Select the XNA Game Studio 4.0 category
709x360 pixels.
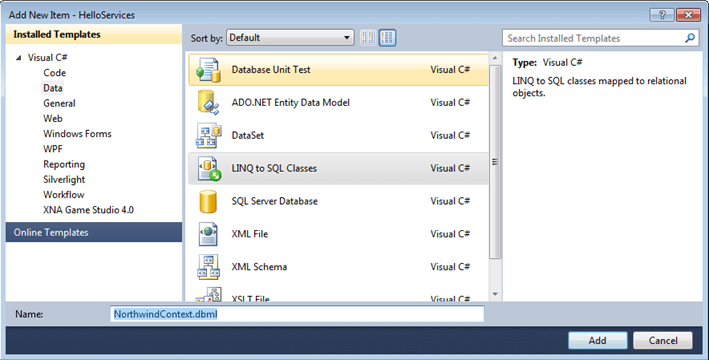89,210
